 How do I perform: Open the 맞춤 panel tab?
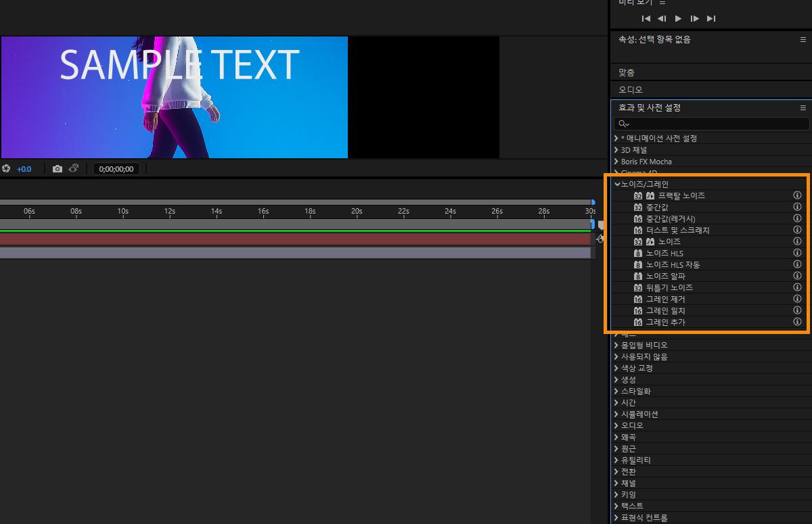627,72
